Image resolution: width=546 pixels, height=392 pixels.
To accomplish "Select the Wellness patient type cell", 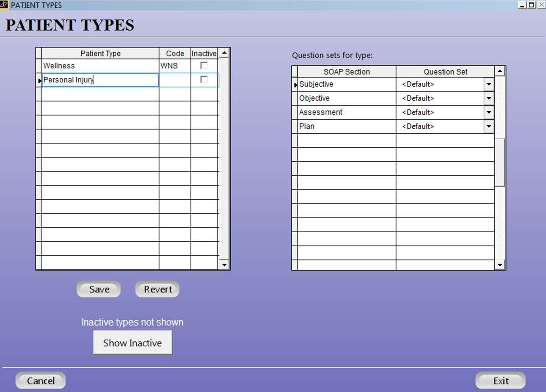I will tap(100, 66).
